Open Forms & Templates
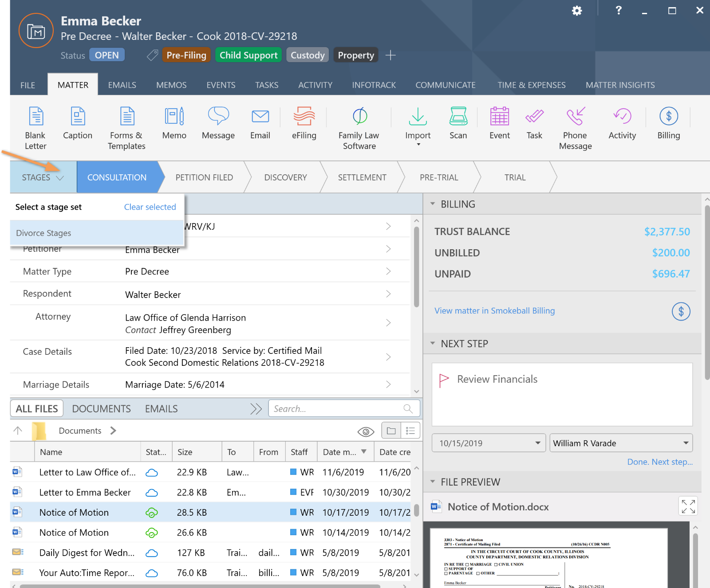The width and height of the screenshot is (710, 588). (x=127, y=128)
